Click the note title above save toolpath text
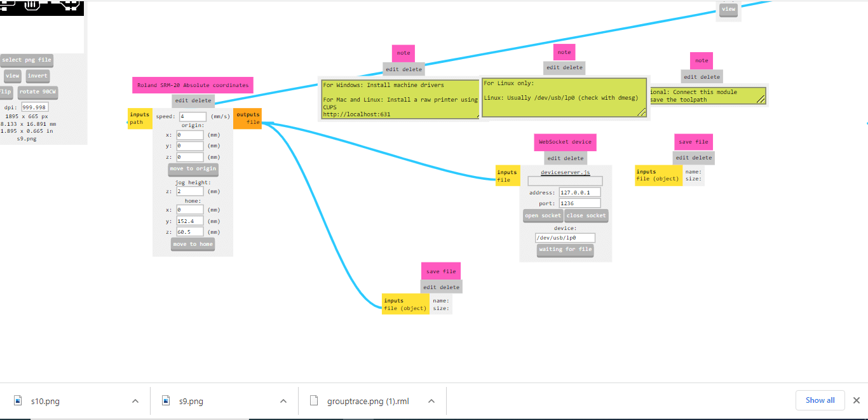This screenshot has height=420, width=868. click(x=702, y=61)
